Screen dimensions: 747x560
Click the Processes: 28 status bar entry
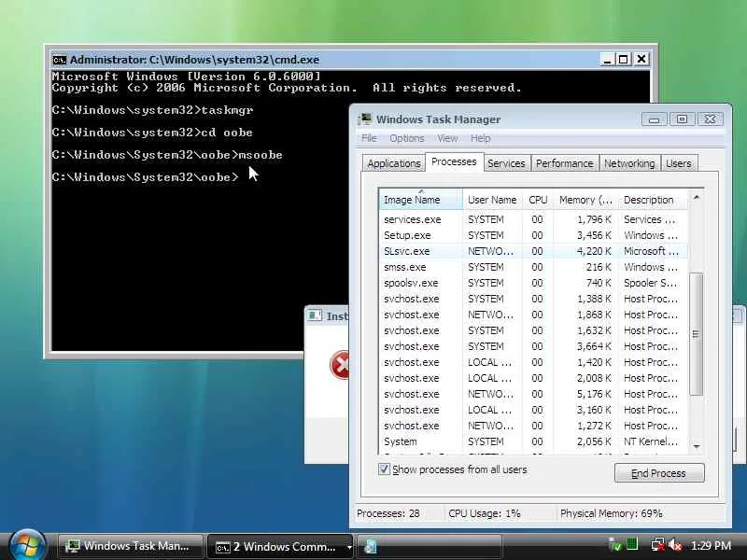pyautogui.click(x=388, y=513)
